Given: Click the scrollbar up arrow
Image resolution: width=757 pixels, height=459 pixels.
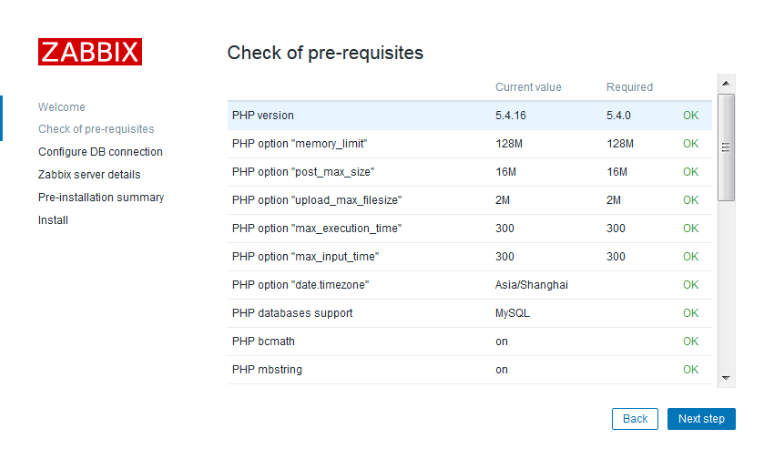Looking at the screenshot, I should pyautogui.click(x=726, y=83).
